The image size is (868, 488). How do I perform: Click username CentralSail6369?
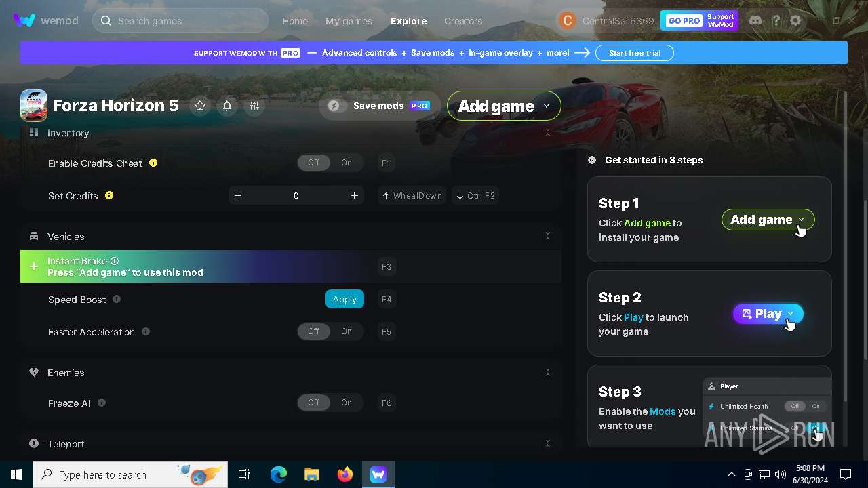click(618, 21)
